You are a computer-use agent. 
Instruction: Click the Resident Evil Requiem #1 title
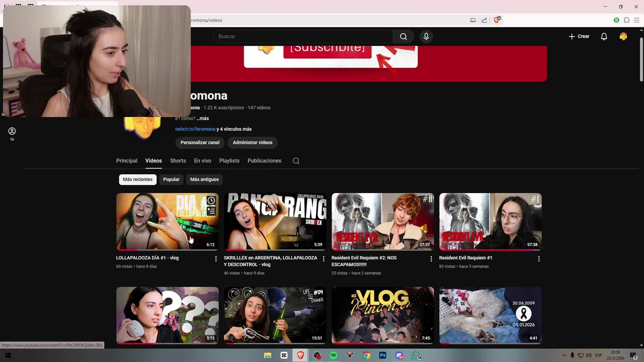466,258
